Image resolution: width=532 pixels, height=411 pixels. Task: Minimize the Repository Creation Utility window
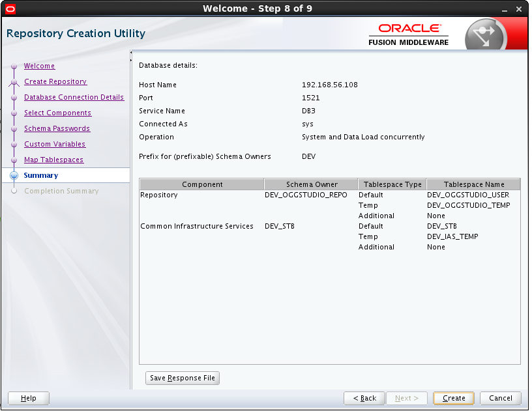tap(505, 10)
